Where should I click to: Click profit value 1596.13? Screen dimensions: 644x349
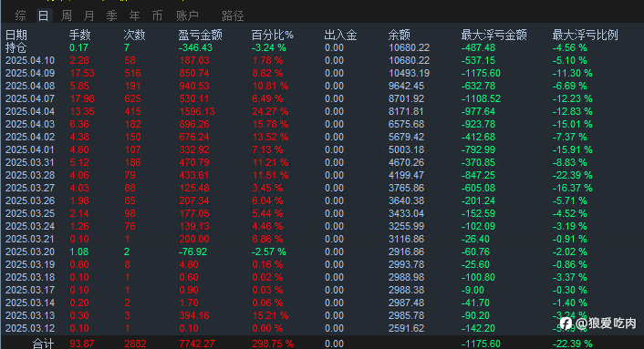tap(197, 111)
